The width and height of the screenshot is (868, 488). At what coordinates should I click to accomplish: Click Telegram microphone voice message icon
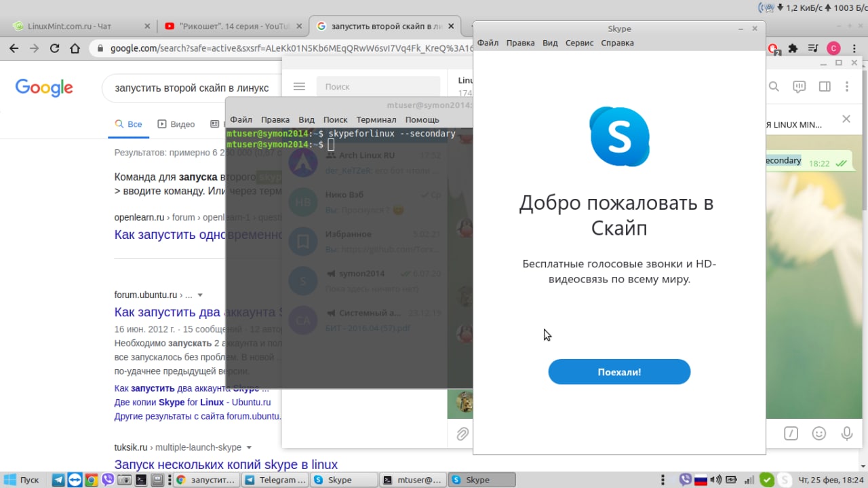click(x=846, y=433)
